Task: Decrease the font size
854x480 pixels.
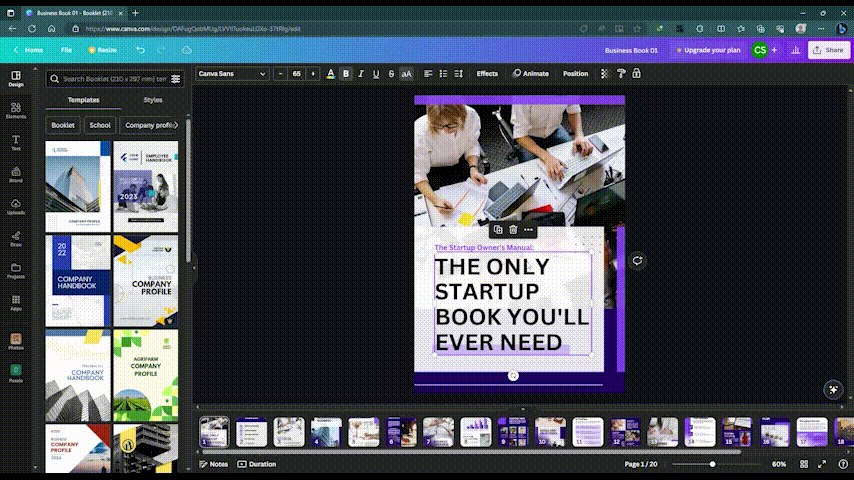Action: [x=280, y=74]
